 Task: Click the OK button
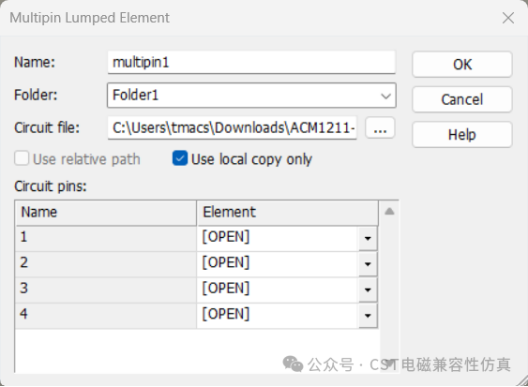(x=462, y=64)
